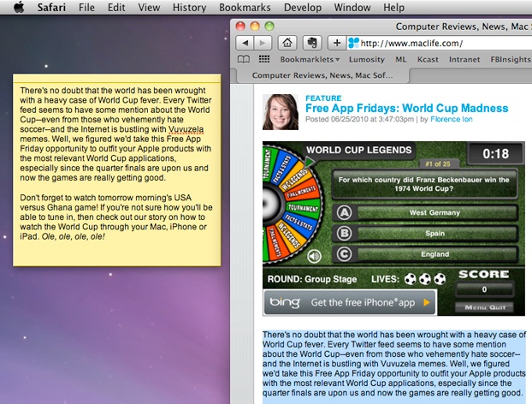
Task: Add bookmark with the plus button
Action: 337,43
